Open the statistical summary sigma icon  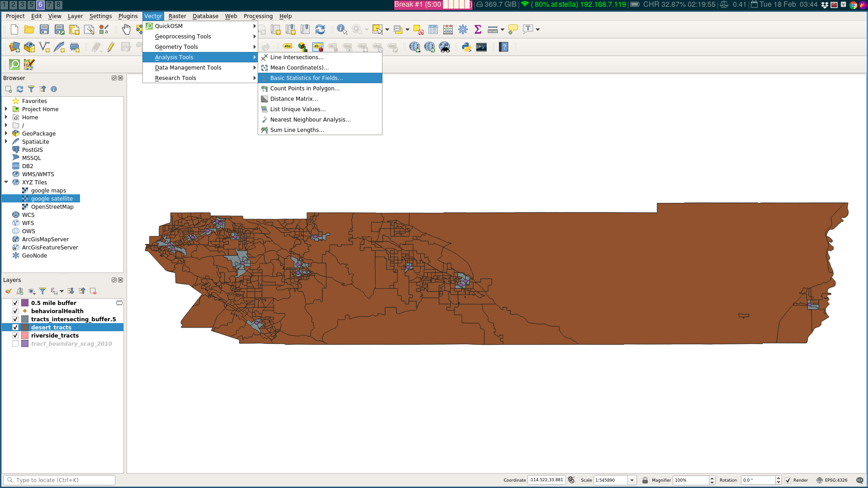tap(478, 29)
